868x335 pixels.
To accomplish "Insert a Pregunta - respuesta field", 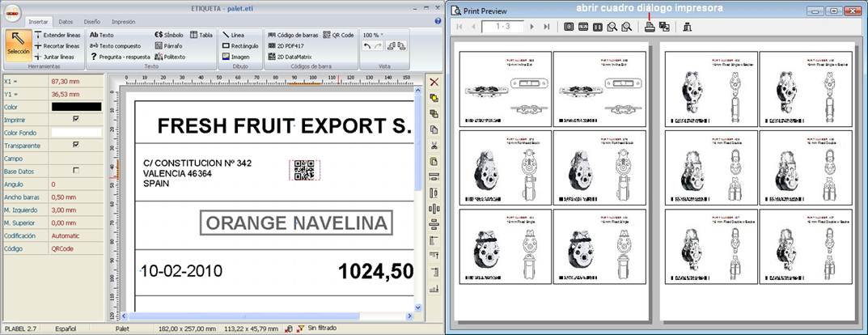I will click(120, 57).
